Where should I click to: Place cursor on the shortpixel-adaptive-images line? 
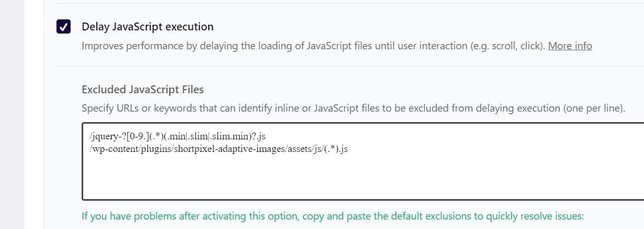(218, 149)
